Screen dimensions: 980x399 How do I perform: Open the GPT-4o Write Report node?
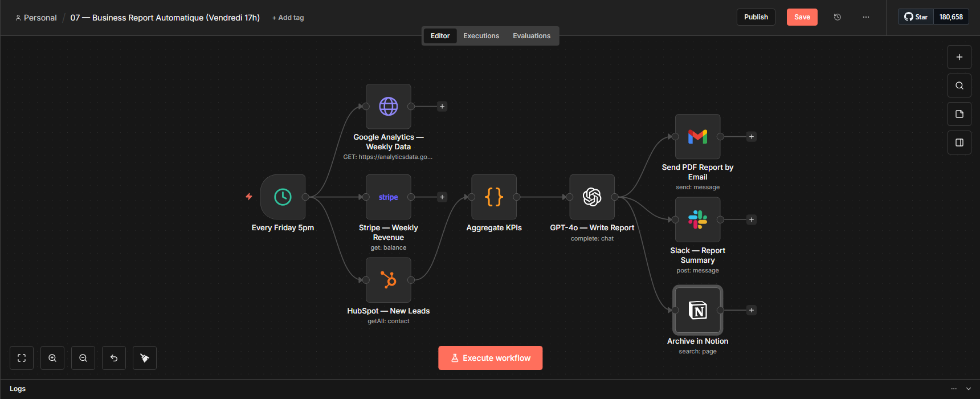592,197
